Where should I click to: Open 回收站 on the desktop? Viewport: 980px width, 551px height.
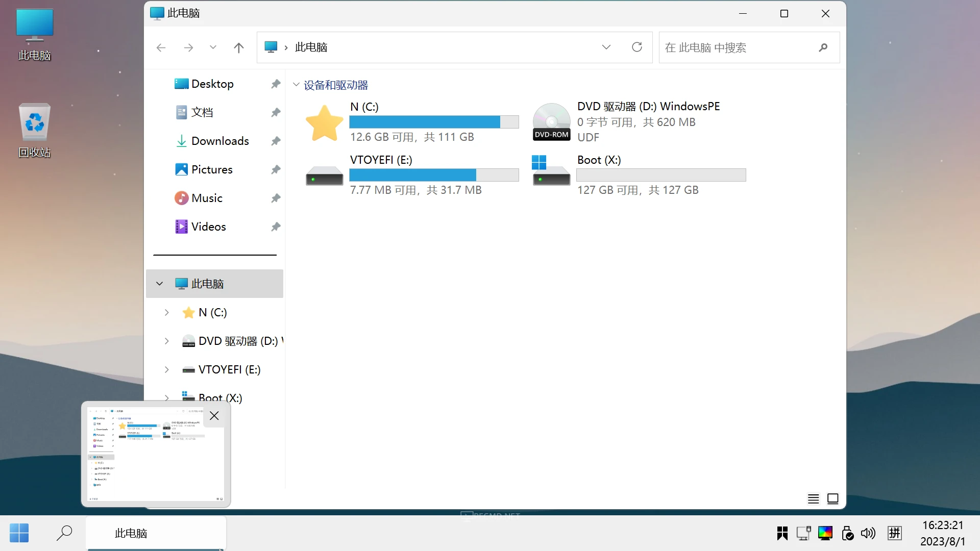tap(35, 131)
